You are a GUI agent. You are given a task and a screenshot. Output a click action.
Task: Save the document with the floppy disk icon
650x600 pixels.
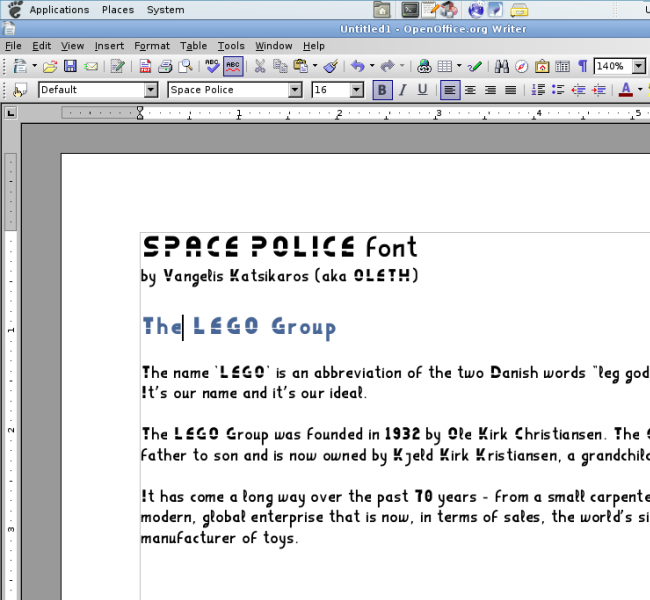(70, 66)
